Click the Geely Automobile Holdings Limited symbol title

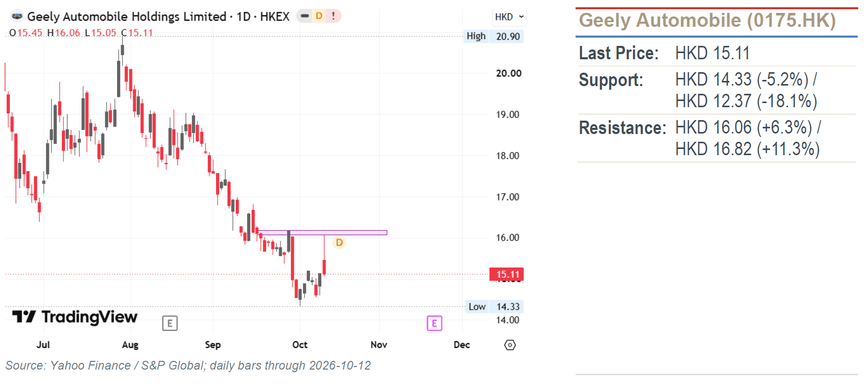126,16
